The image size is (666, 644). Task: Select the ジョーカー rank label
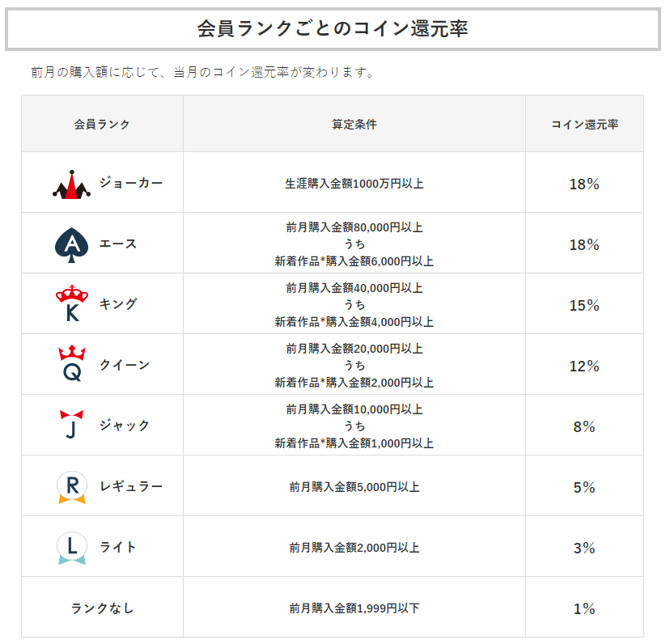coord(131,183)
